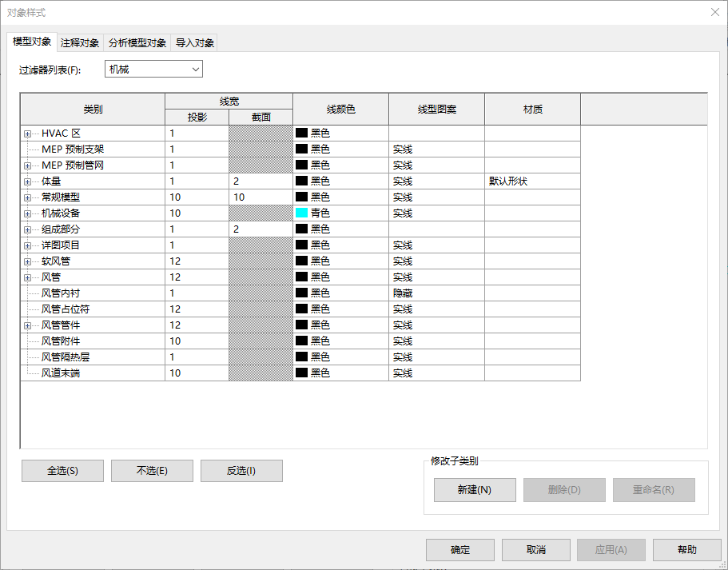Image resolution: width=728 pixels, height=570 pixels.
Task: Expand the MEP 预制管网 category
Action: pyautogui.click(x=27, y=165)
